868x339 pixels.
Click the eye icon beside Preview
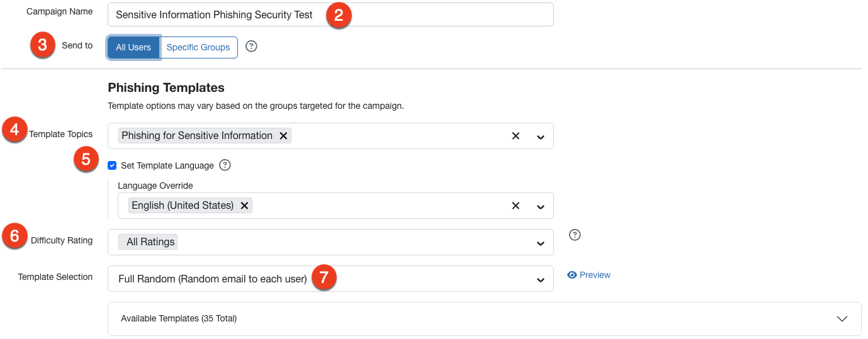[572, 275]
